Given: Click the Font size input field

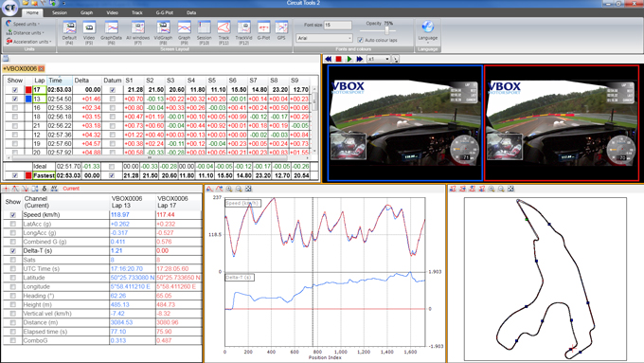Looking at the screenshot, I should [337, 25].
